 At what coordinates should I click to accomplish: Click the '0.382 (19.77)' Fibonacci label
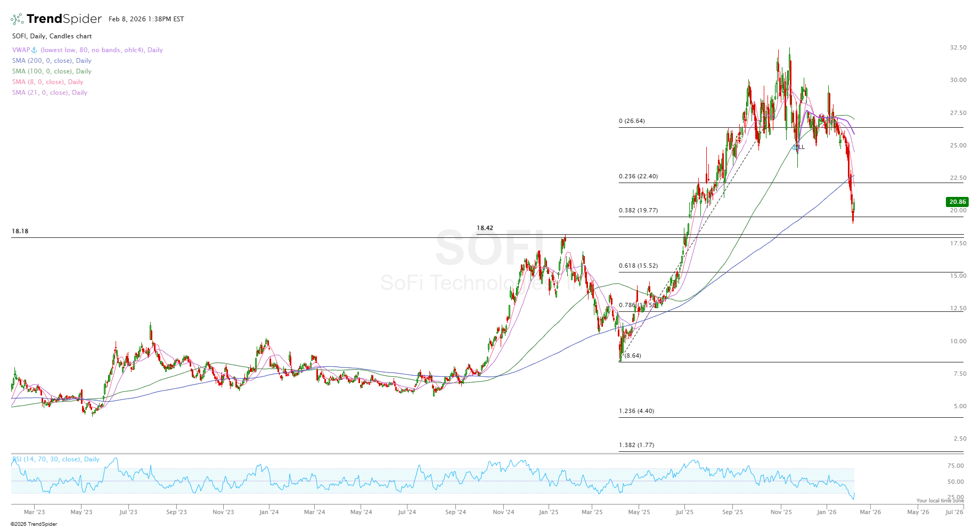coord(638,211)
